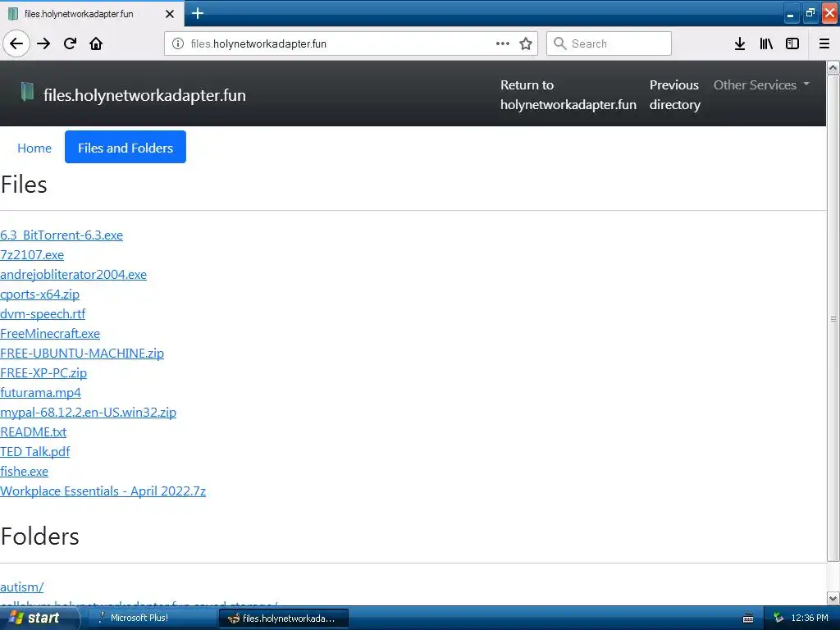
Task: Open README.txt
Action: 33,431
